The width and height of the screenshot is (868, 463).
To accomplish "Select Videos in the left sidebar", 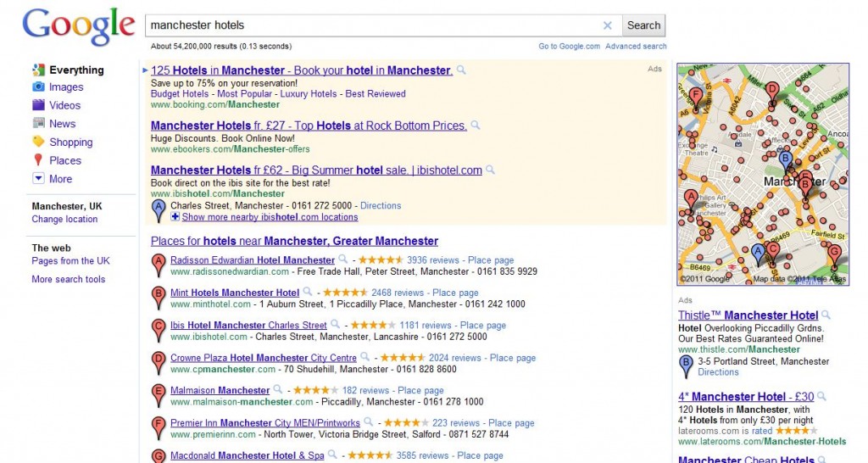I will click(x=64, y=105).
